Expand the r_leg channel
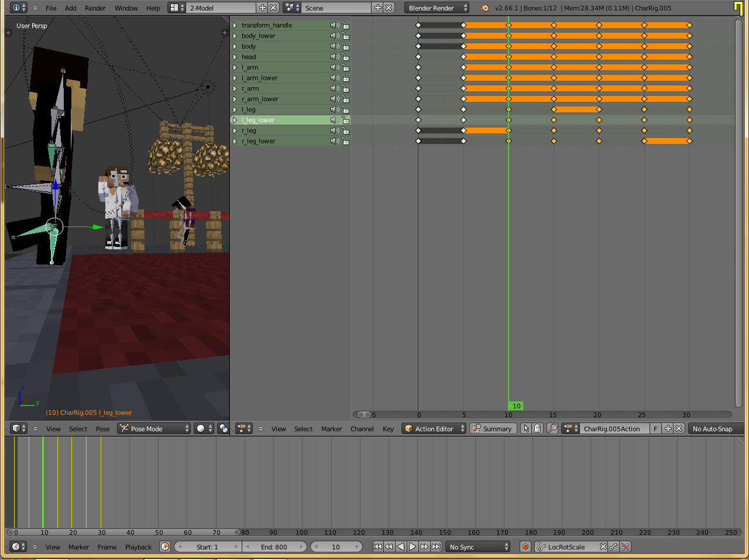This screenshot has width=749, height=560. (235, 130)
